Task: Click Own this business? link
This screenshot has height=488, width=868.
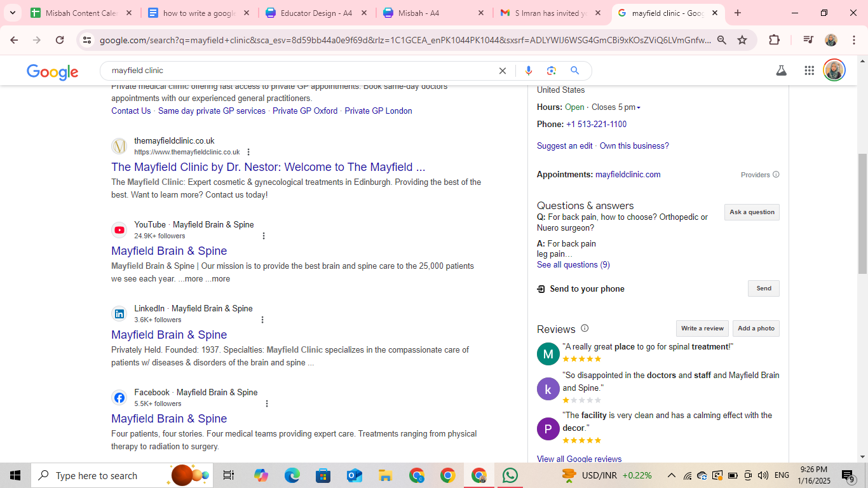Action: pyautogui.click(x=634, y=146)
